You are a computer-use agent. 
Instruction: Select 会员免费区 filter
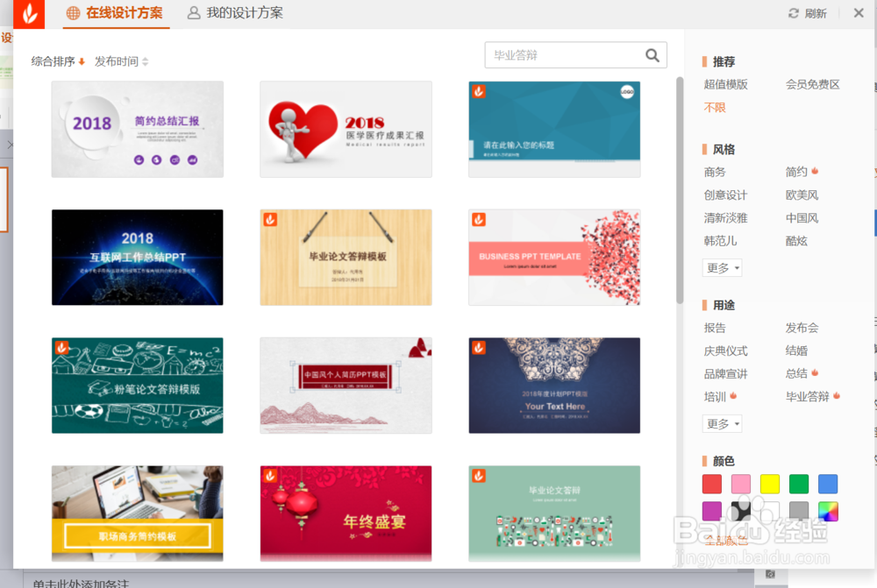tap(812, 84)
